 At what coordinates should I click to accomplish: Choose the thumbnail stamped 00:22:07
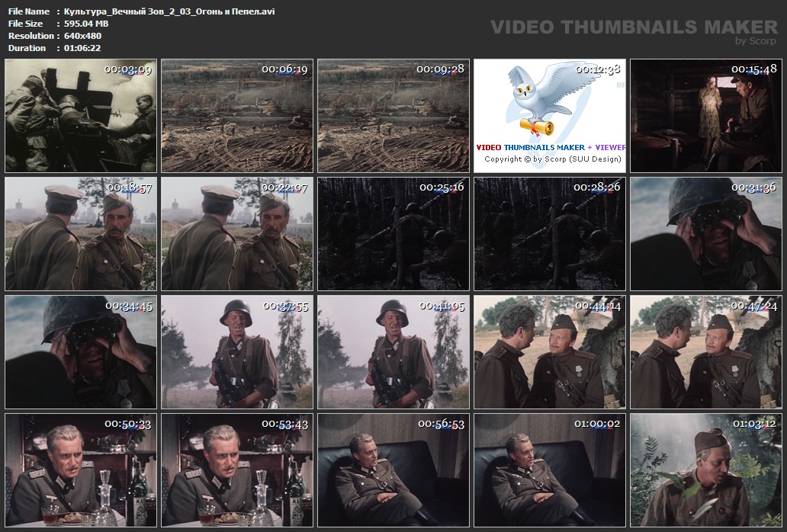coord(237,234)
